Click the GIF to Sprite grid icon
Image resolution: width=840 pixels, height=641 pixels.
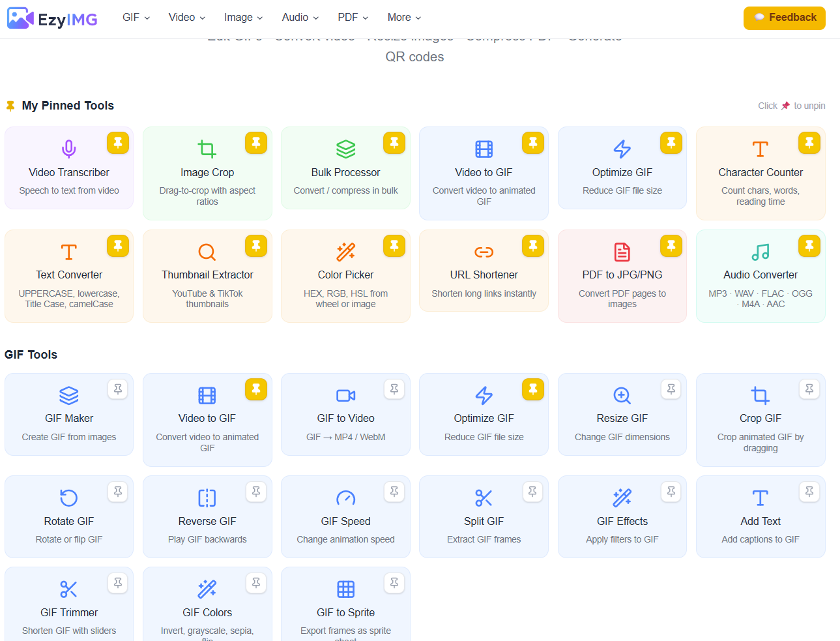pyautogui.click(x=345, y=589)
